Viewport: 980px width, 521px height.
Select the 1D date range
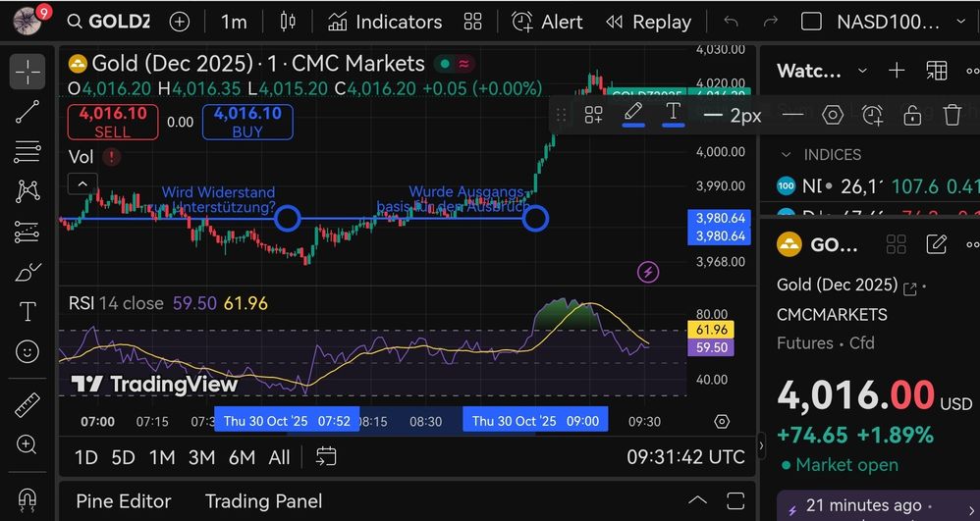click(x=86, y=458)
